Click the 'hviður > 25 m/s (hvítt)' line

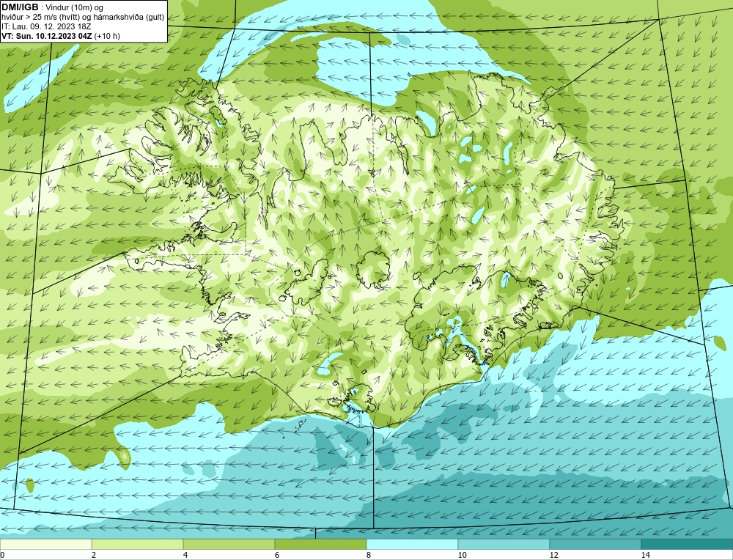[x=40, y=18]
